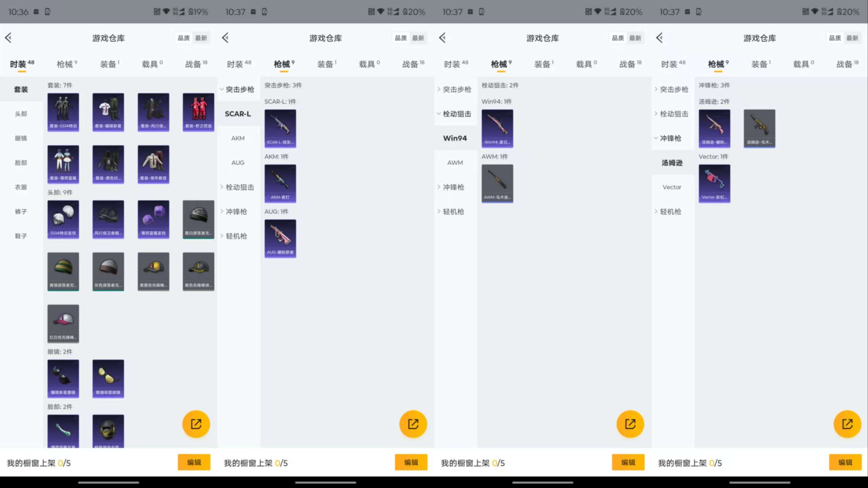This screenshot has height=488, width=868.
Task: Select the Win94-夏日 rifle icon
Action: click(x=498, y=129)
